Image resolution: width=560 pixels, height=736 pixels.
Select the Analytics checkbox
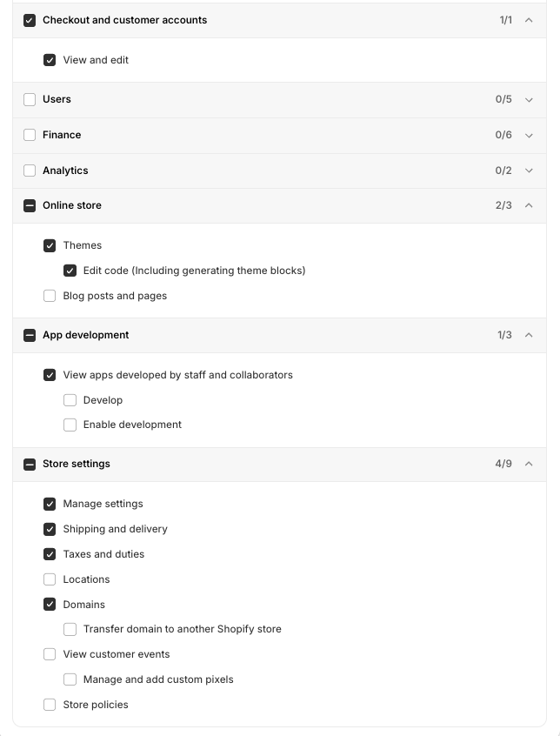pyautogui.click(x=30, y=171)
